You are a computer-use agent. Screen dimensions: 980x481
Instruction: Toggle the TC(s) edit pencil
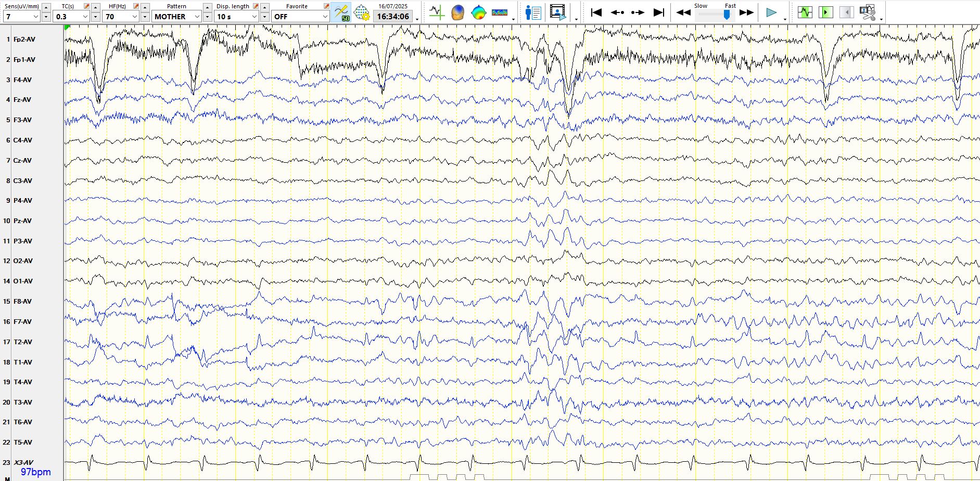86,6
